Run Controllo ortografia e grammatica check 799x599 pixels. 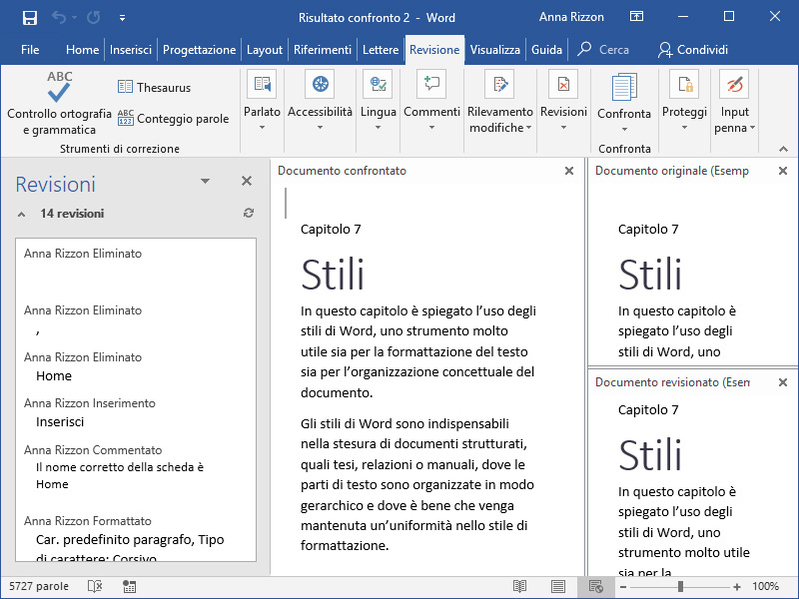pos(59,103)
